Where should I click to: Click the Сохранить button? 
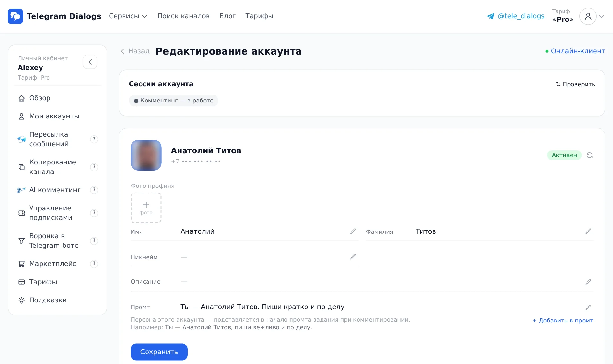coord(159,352)
